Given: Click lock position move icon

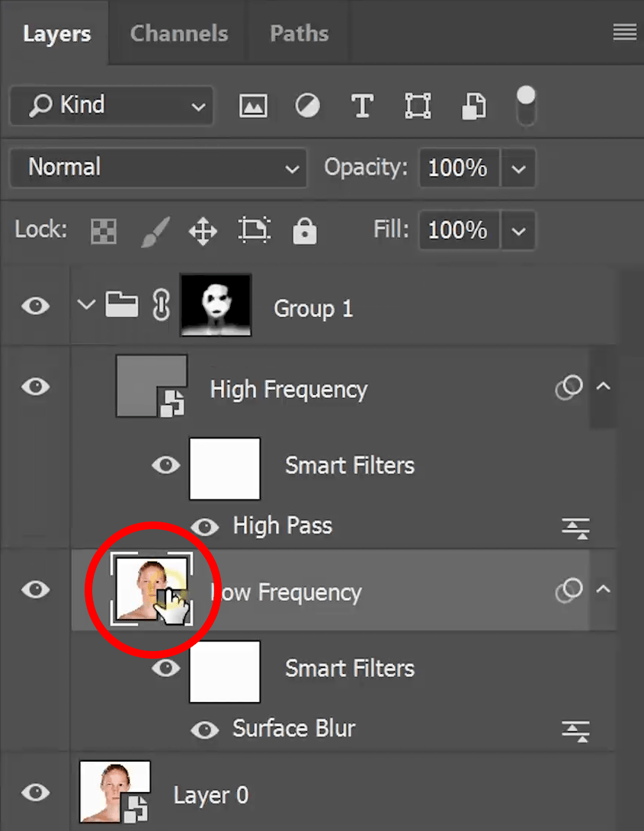Looking at the screenshot, I should click(203, 230).
